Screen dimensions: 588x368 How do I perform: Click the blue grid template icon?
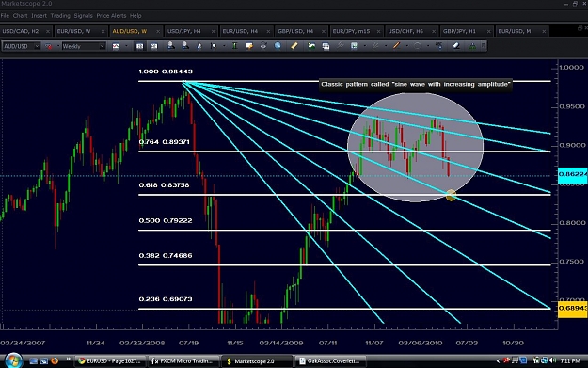pyautogui.click(x=354, y=46)
